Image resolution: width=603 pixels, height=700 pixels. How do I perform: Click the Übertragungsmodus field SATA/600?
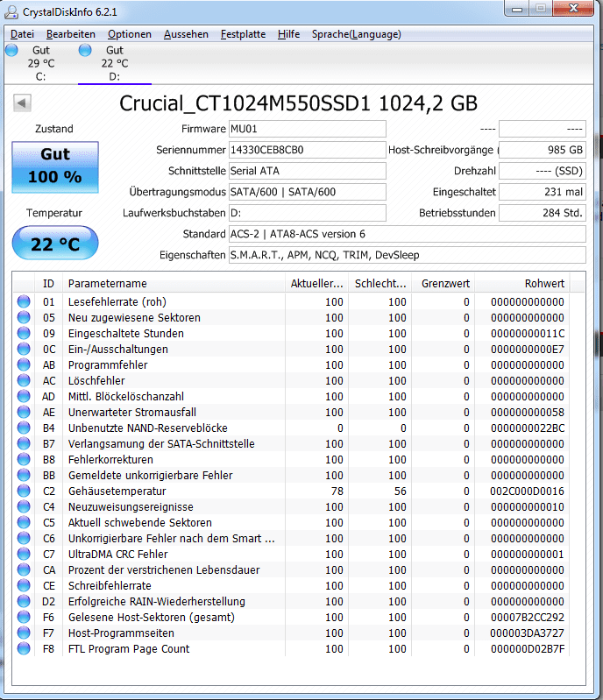coord(308,192)
